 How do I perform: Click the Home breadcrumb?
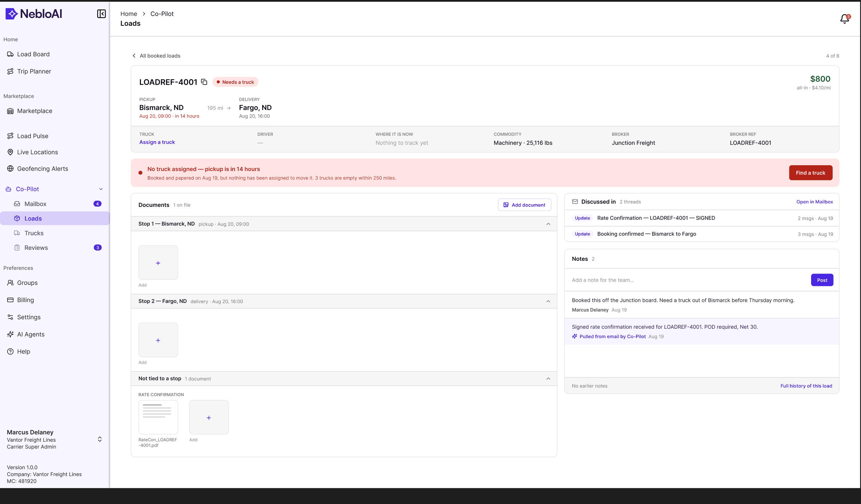tap(128, 14)
